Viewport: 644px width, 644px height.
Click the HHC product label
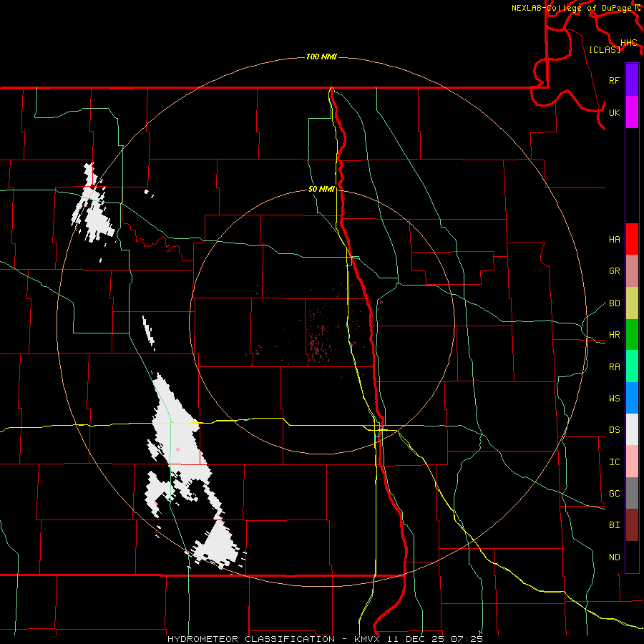pyautogui.click(x=629, y=43)
